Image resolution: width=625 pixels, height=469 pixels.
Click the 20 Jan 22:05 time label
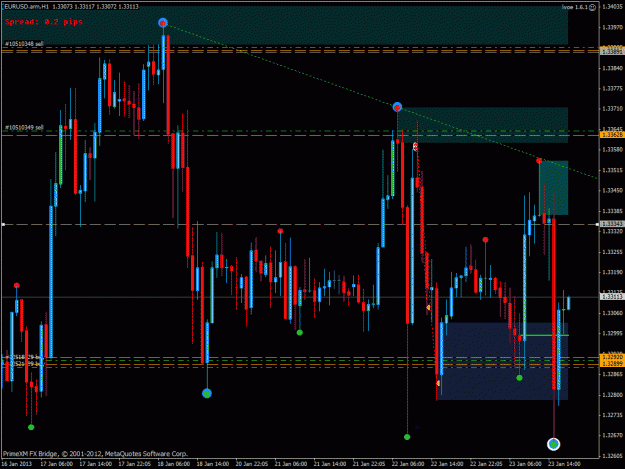click(251, 464)
